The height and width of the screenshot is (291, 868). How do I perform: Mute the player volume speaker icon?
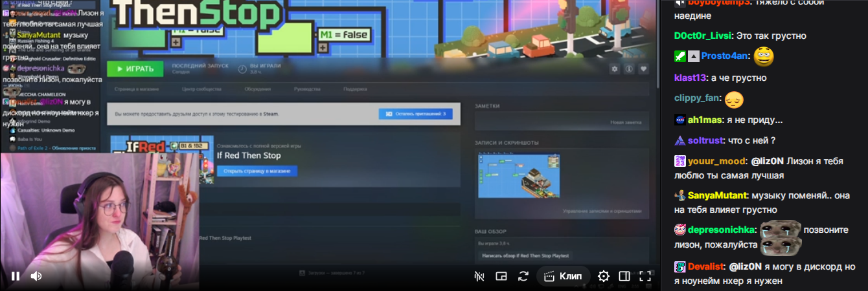[36, 276]
